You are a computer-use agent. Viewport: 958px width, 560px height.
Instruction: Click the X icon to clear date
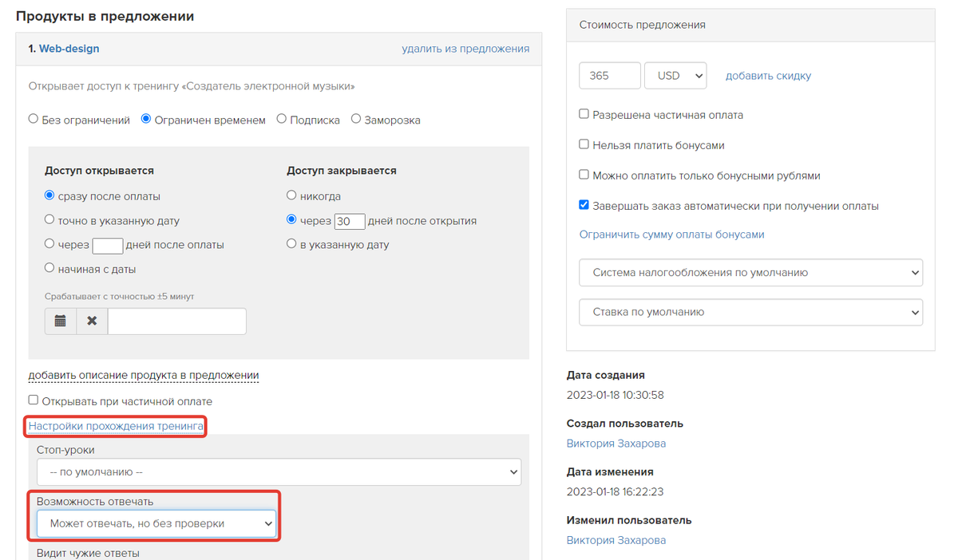pos(92,321)
